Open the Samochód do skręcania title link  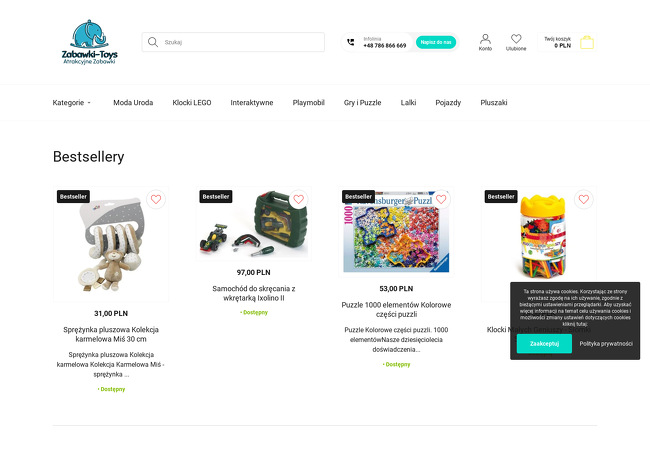click(x=254, y=293)
